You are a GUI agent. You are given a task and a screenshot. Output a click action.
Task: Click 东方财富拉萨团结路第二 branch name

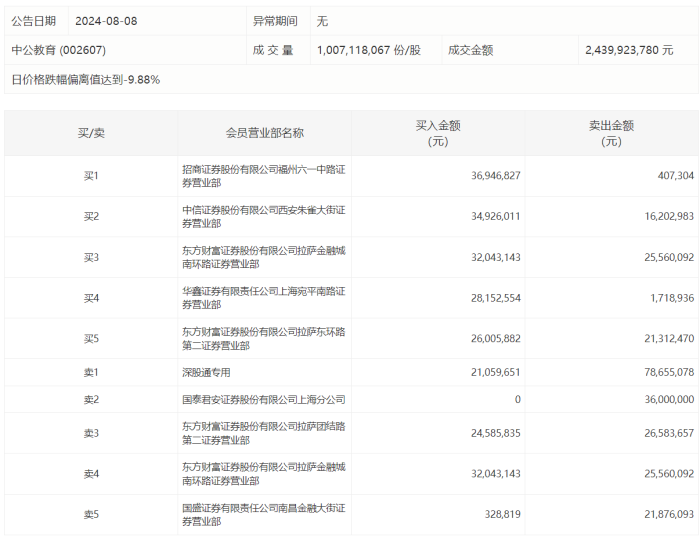click(263, 433)
